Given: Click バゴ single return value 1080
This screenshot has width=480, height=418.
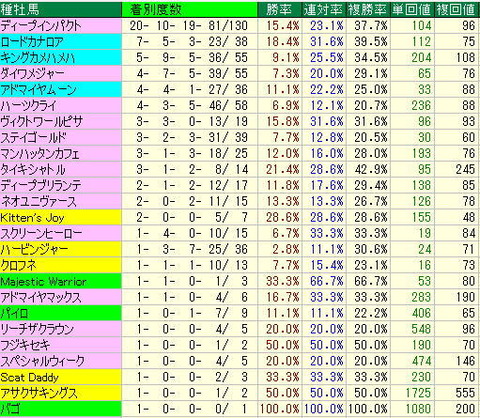Looking at the screenshot, I should click(x=418, y=410).
